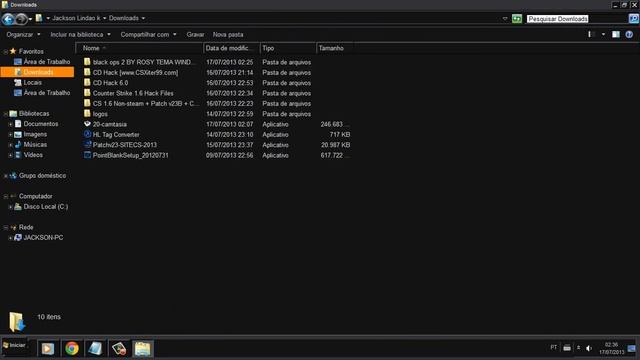Click date 09/07/2013 22:56
The image size is (640, 360).
click(229, 156)
